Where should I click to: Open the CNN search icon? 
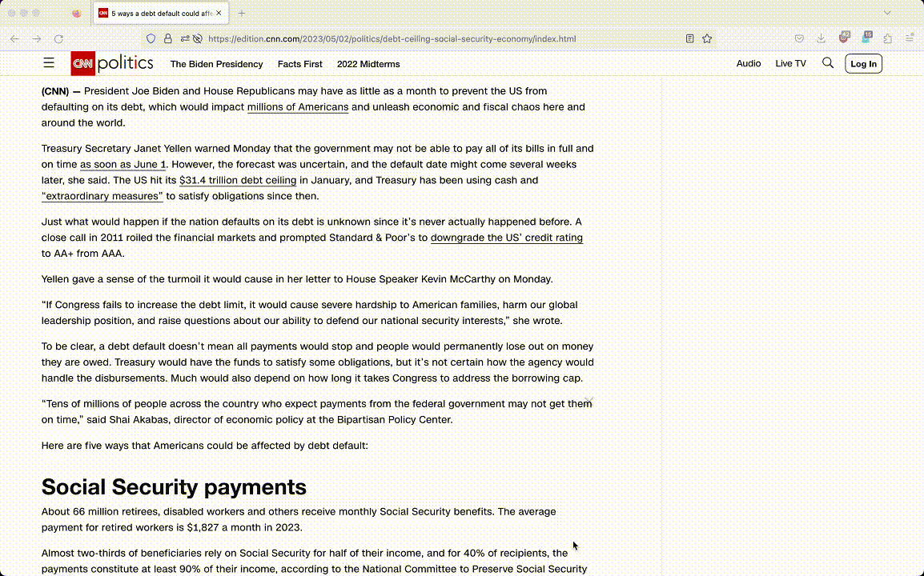click(828, 63)
